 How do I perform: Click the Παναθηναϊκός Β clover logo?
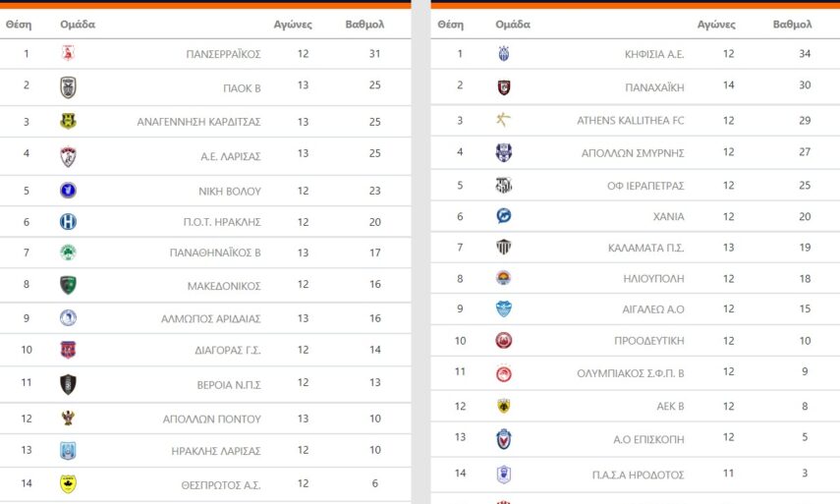pyautogui.click(x=68, y=252)
